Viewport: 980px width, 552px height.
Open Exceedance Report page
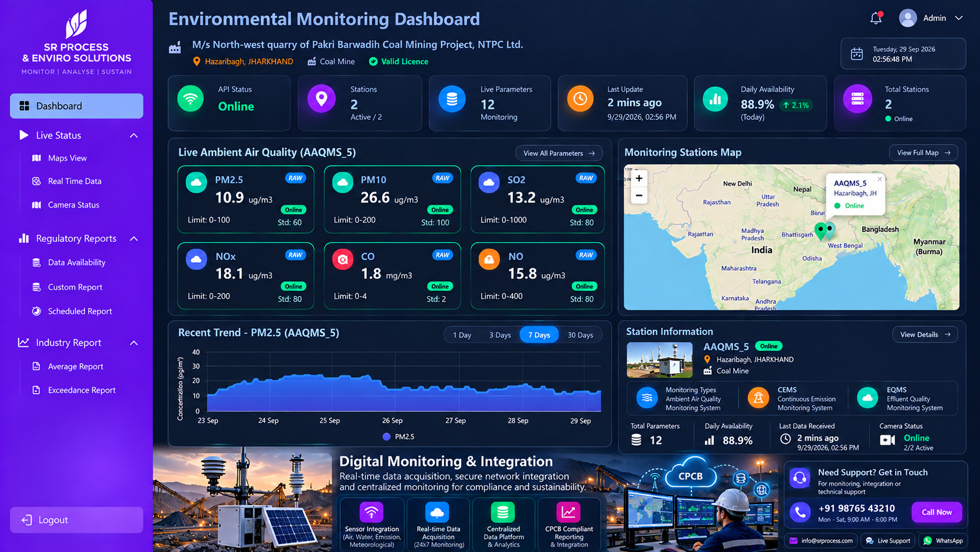tap(81, 390)
